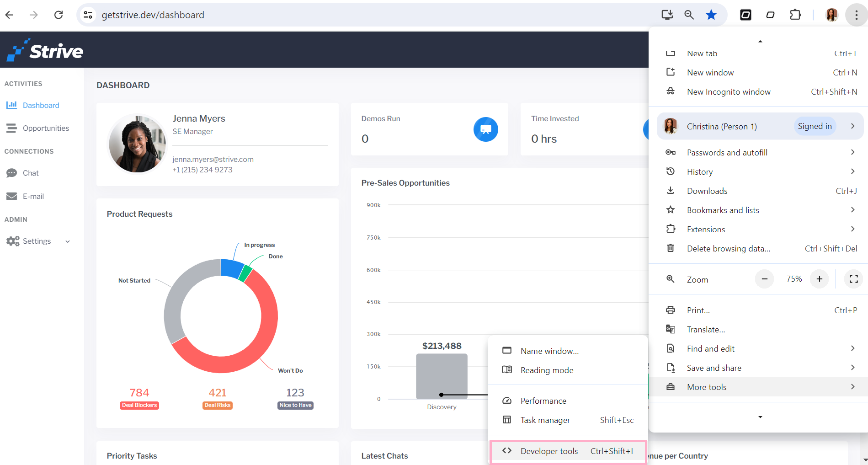Viewport: 868px width, 465px height.
Task: Click the Chrome three-dot menu icon
Action: coord(856,15)
